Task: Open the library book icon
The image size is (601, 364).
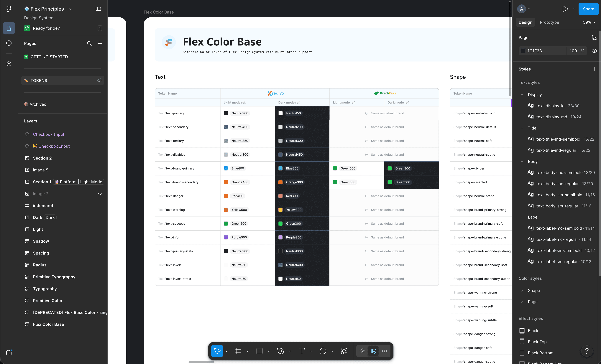Action: tap(9, 352)
